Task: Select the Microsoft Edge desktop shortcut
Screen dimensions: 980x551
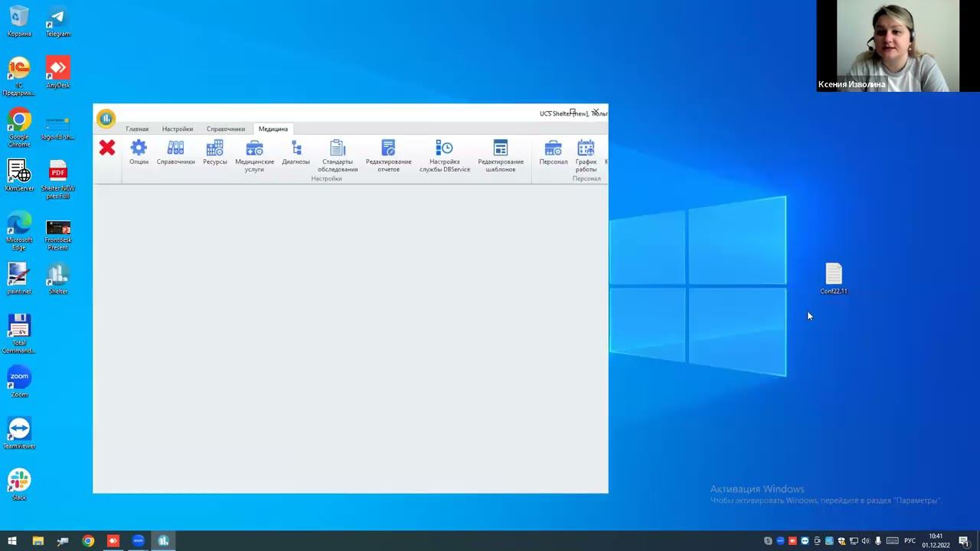Action: coord(19,231)
